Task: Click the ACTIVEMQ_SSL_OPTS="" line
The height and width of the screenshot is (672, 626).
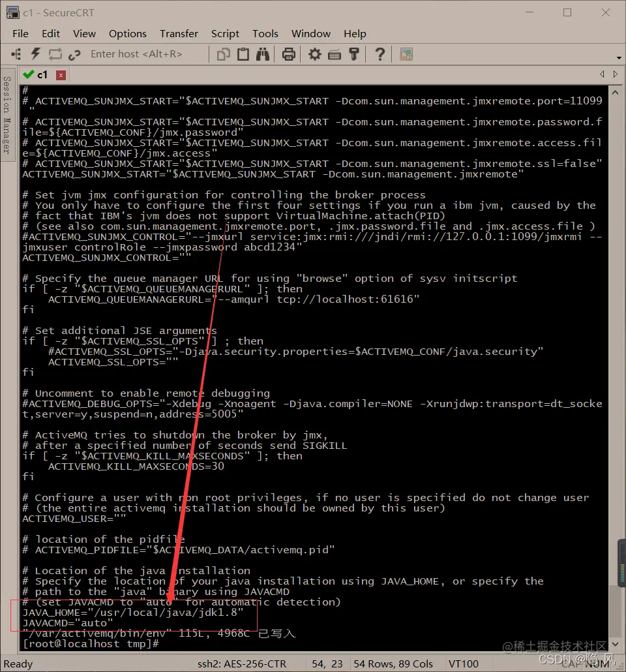Action: click(113, 361)
